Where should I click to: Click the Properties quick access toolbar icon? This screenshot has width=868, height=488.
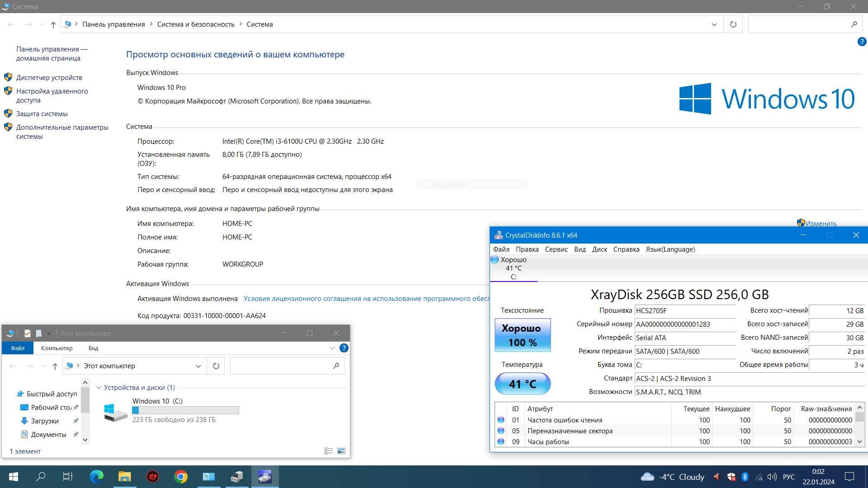[28, 333]
